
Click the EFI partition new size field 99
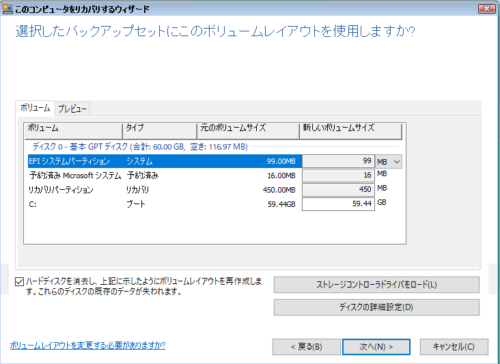pyautogui.click(x=338, y=161)
